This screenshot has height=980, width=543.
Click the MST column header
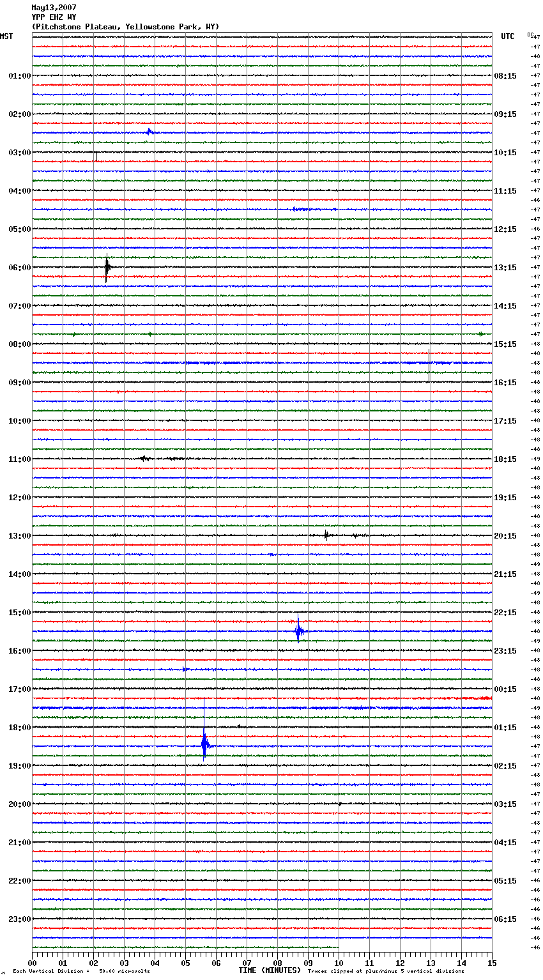tap(6, 36)
